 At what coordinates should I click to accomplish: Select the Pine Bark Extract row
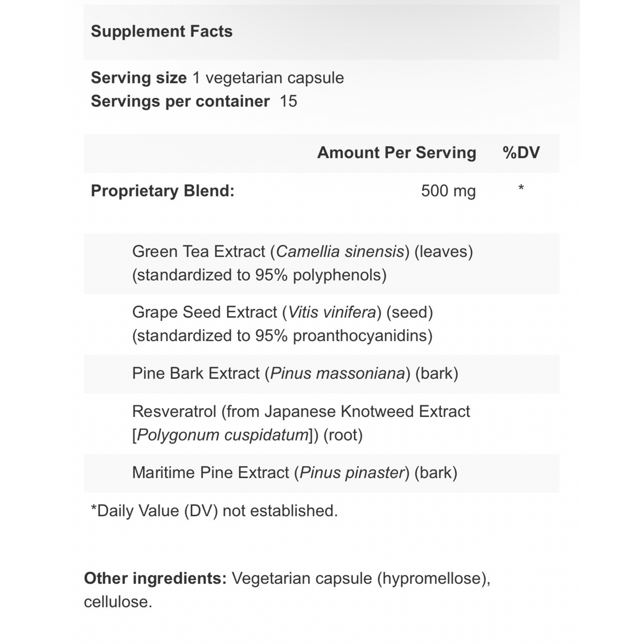(x=322, y=373)
